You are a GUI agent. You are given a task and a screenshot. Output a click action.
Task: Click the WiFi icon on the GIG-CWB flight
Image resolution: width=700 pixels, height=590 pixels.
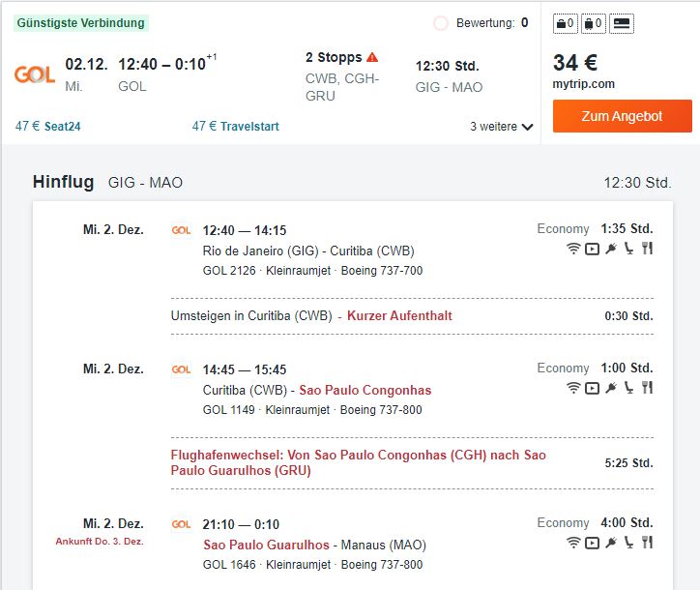[573, 249]
